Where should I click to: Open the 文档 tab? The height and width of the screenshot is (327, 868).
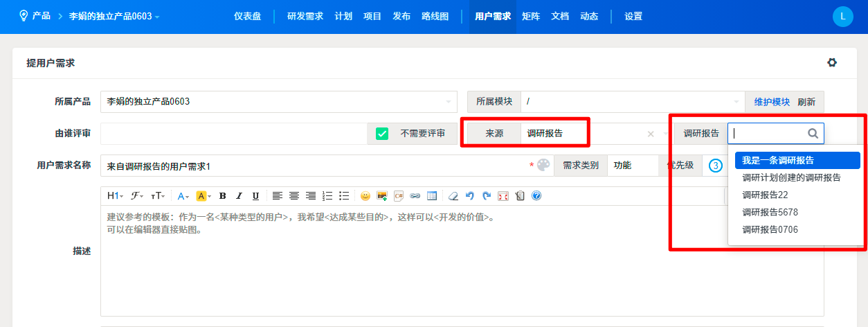(560, 16)
